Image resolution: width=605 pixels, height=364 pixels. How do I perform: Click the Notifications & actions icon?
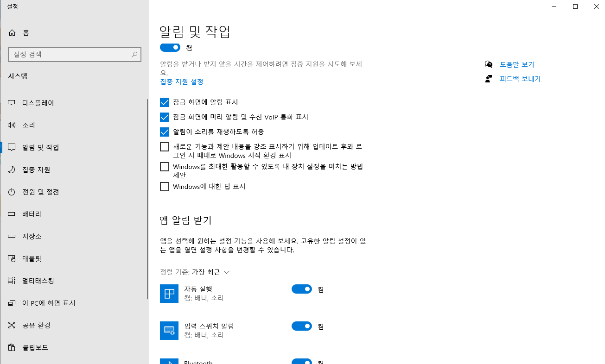coord(12,147)
